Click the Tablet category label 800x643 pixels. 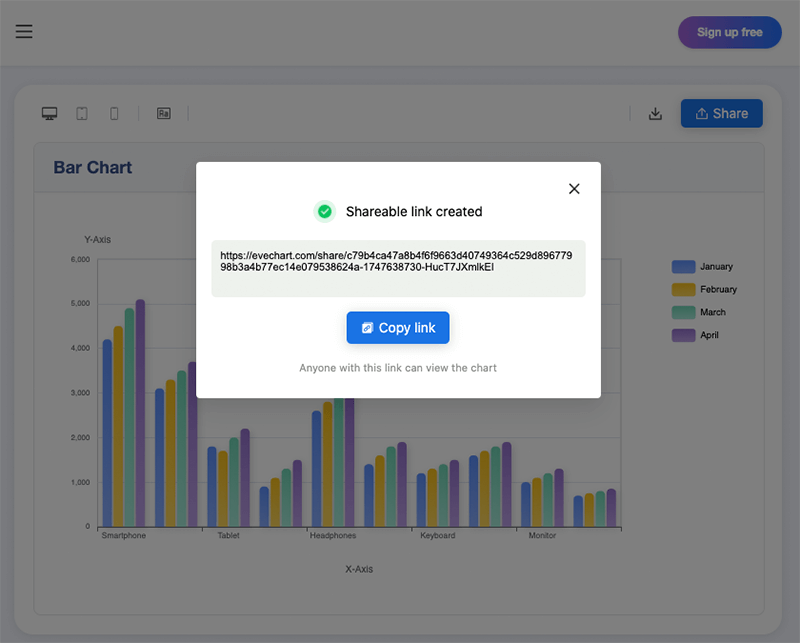(228, 535)
